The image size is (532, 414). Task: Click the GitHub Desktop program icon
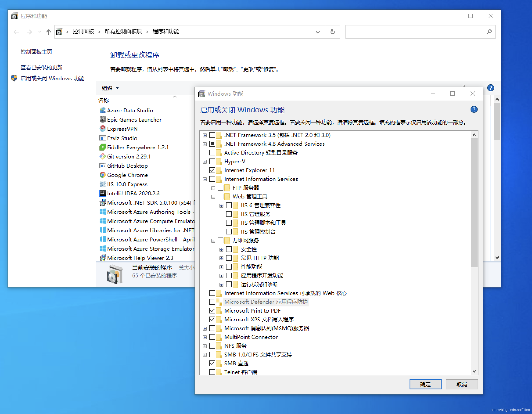(x=102, y=166)
